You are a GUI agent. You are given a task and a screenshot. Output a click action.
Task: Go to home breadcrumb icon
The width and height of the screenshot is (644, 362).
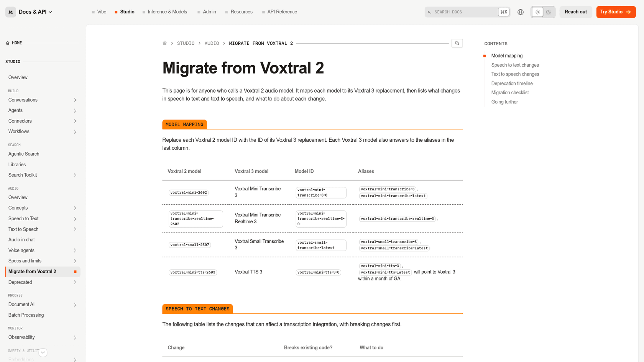pos(165,43)
